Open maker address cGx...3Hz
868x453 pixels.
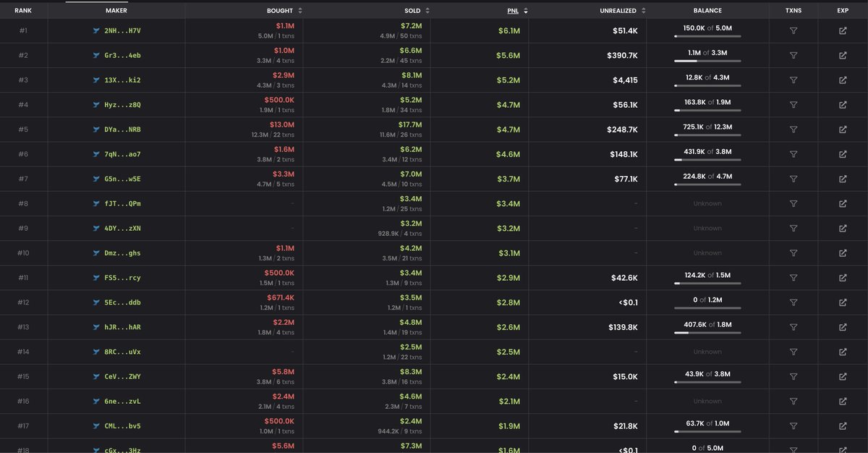tap(122, 449)
